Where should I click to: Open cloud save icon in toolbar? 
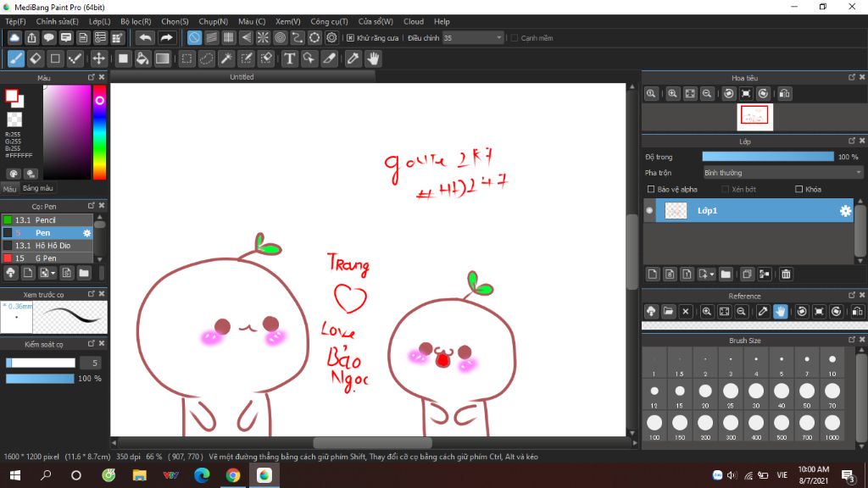(x=14, y=37)
